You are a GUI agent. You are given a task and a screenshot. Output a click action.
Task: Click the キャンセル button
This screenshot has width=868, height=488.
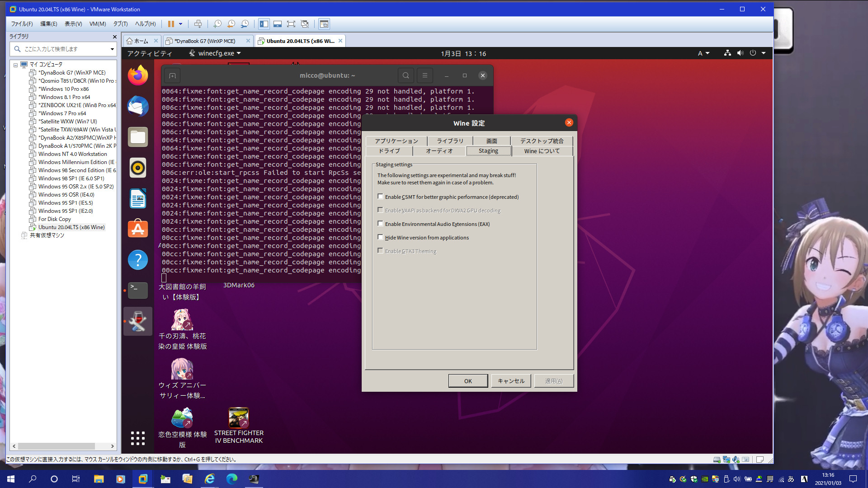coord(511,381)
